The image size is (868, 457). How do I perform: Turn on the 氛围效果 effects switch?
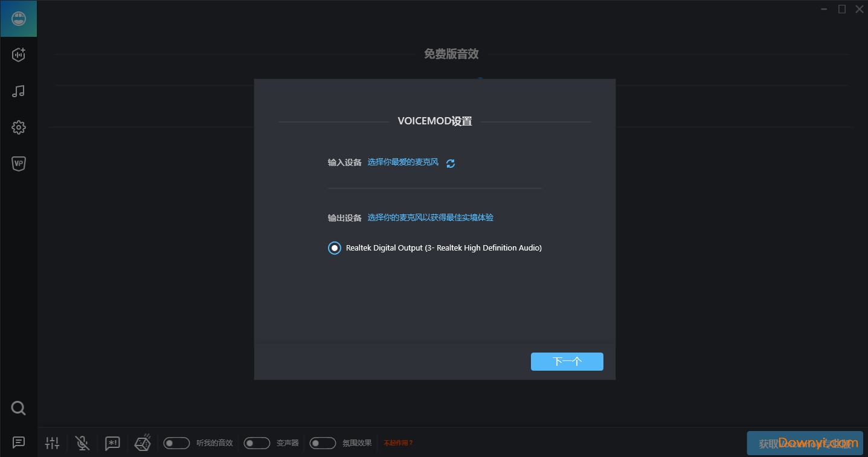(x=323, y=443)
